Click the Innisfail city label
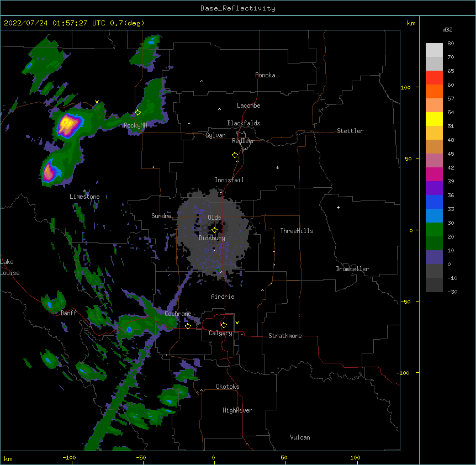 pos(229,180)
